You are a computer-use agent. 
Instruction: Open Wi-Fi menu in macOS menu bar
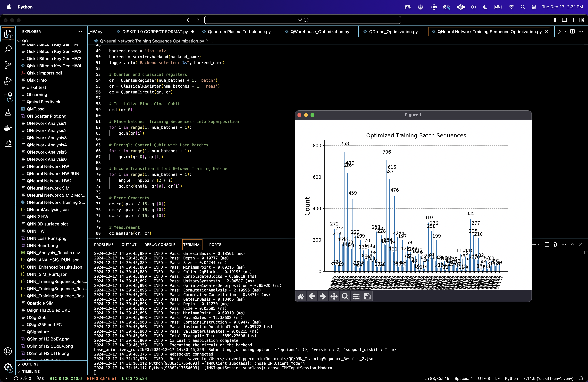(511, 7)
